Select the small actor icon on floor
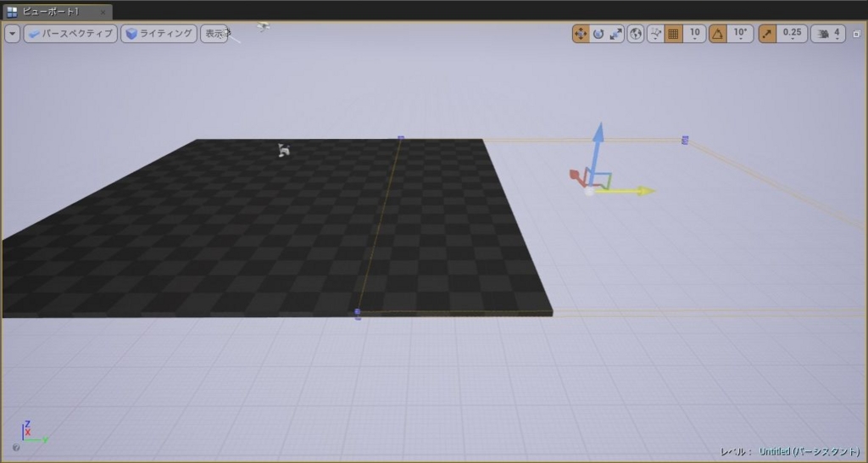 [x=283, y=149]
